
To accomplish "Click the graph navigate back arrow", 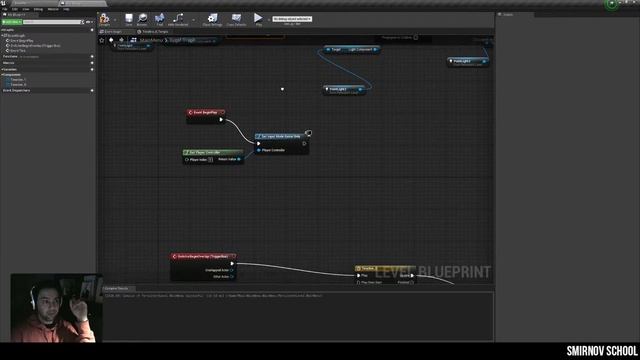I will tap(111, 40).
